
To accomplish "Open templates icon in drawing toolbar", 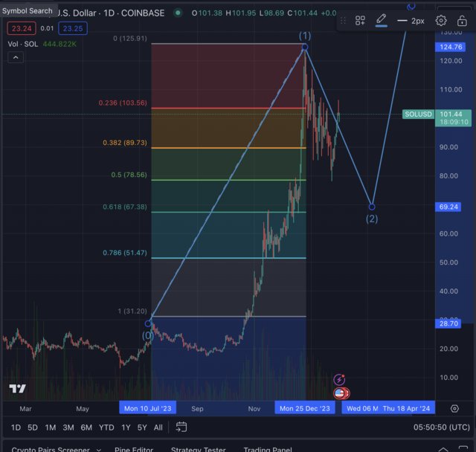I will coord(360,21).
